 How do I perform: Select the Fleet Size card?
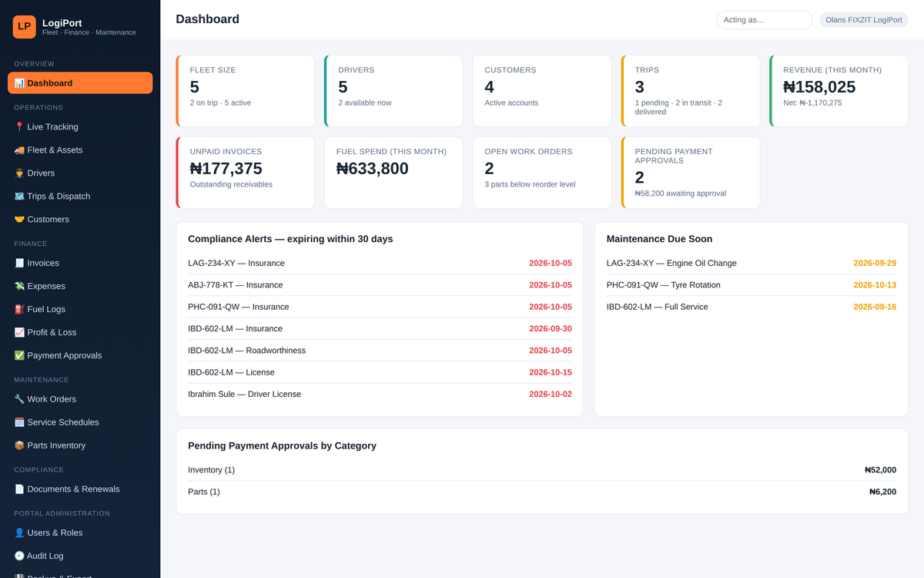click(245, 91)
